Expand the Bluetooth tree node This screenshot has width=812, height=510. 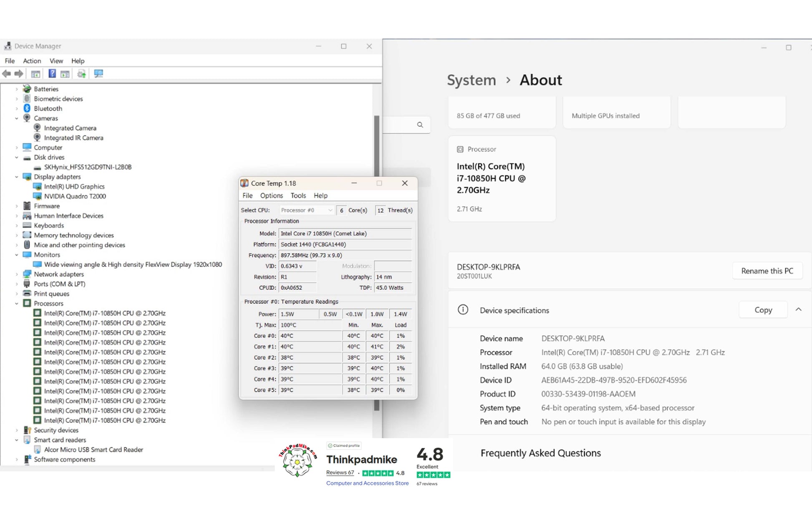coord(17,108)
